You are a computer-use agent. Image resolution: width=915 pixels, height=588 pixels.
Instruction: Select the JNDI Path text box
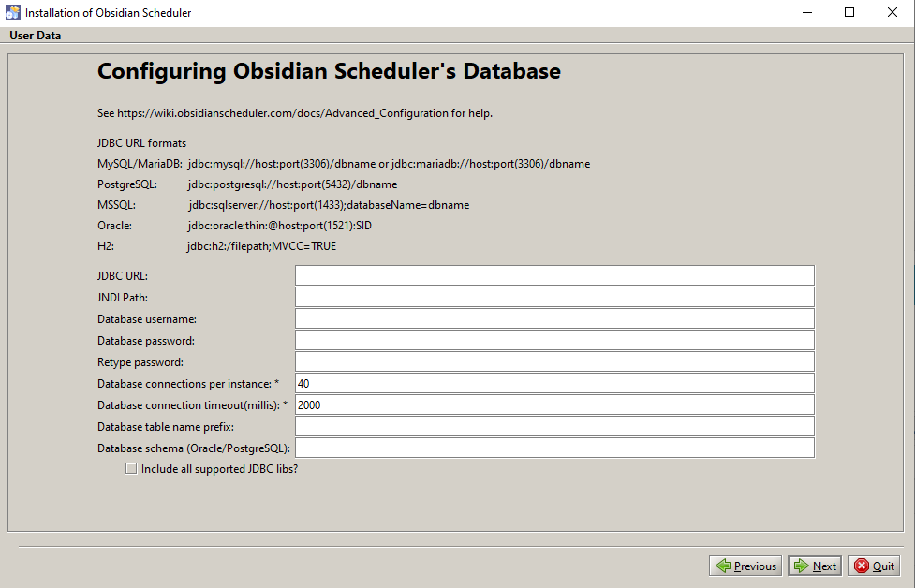point(554,297)
